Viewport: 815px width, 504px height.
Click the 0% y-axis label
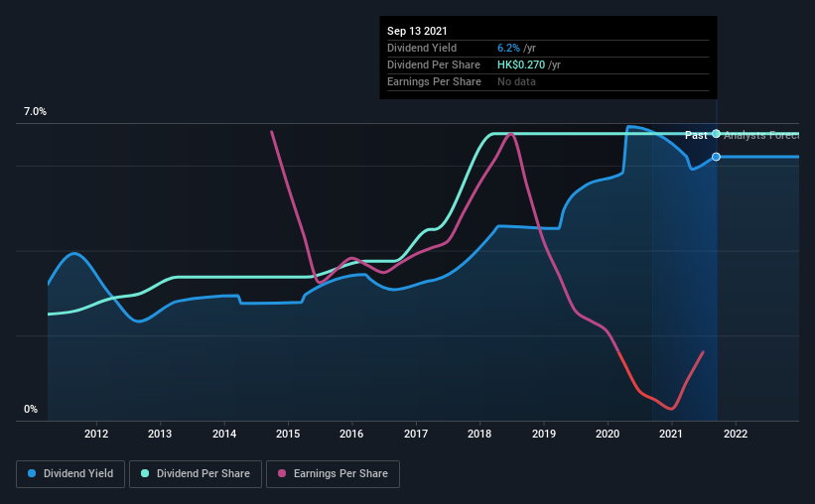click(x=31, y=409)
